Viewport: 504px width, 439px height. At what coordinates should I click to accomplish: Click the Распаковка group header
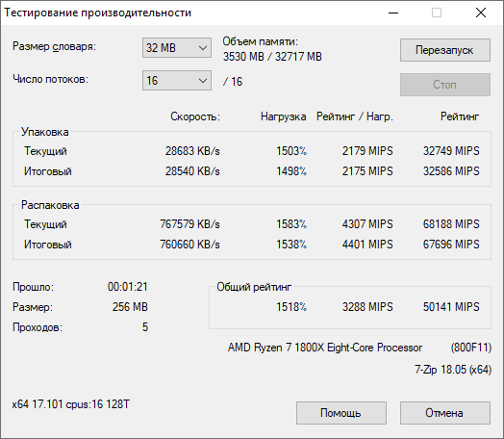pos(50,205)
